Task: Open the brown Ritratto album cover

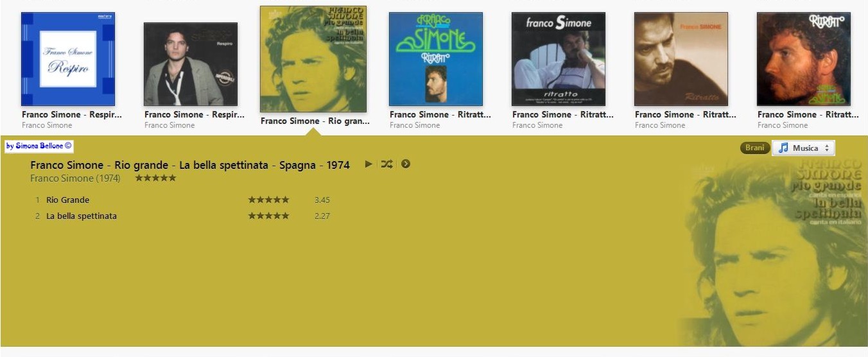Action: [681, 59]
